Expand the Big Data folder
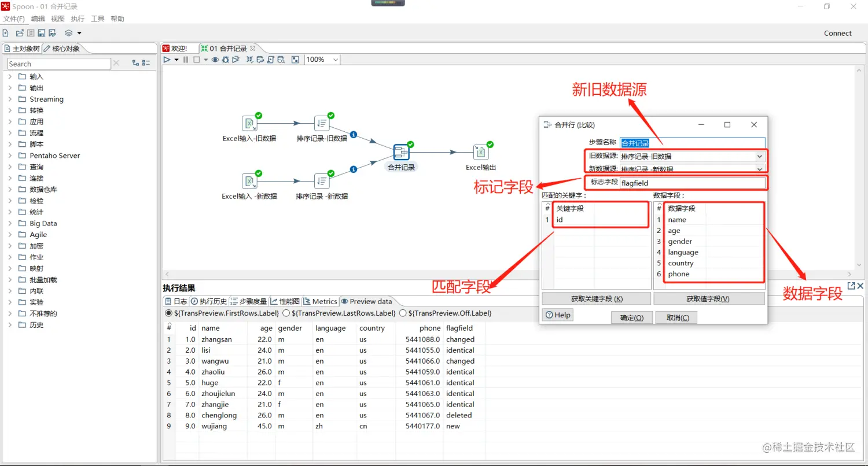 [x=10, y=223]
